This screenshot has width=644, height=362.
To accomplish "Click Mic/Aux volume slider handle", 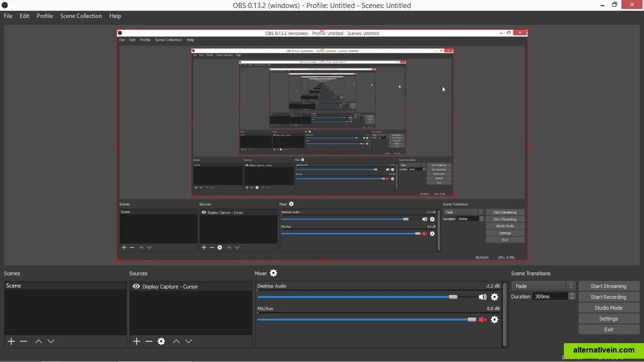I will (x=472, y=320).
